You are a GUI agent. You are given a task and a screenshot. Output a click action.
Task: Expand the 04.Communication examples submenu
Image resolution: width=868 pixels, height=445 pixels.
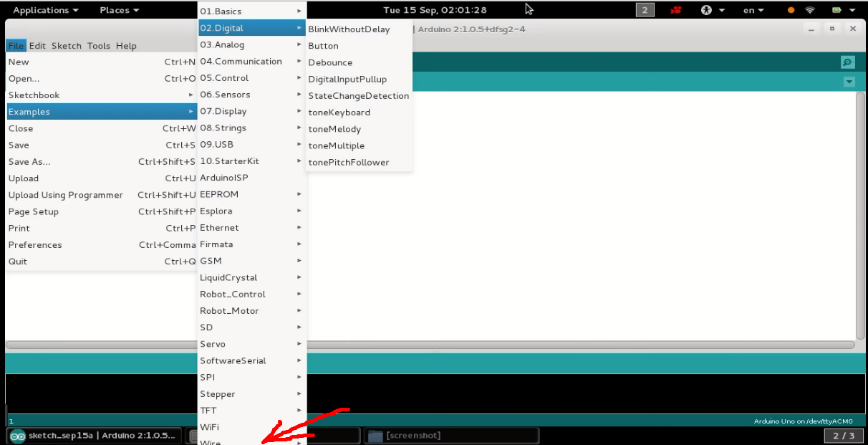pyautogui.click(x=252, y=61)
